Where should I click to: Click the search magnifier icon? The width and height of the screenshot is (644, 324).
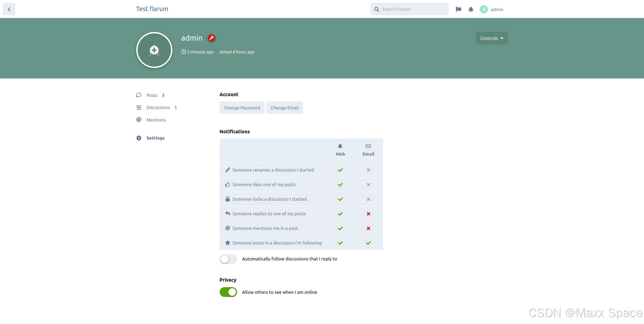[x=377, y=9]
